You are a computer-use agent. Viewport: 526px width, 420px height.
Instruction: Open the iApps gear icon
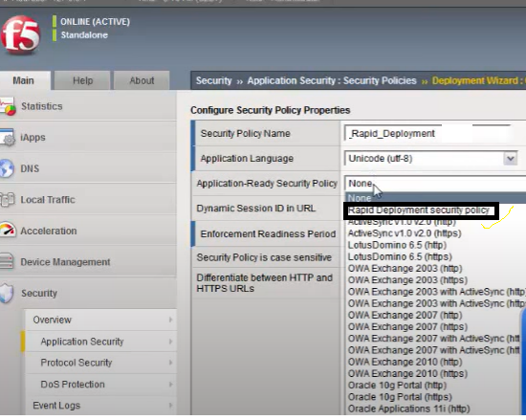click(x=8, y=137)
